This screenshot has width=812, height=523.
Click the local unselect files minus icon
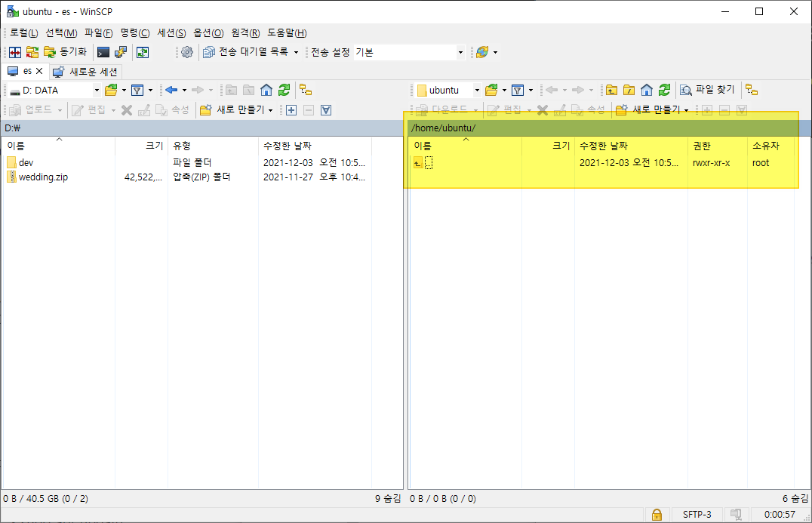click(x=309, y=109)
